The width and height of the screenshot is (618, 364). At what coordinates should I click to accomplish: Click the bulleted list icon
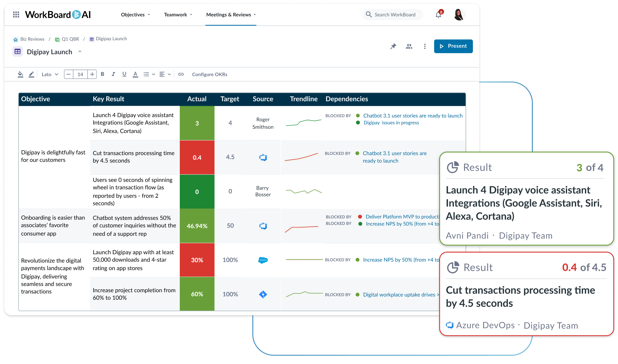pyautogui.click(x=146, y=74)
